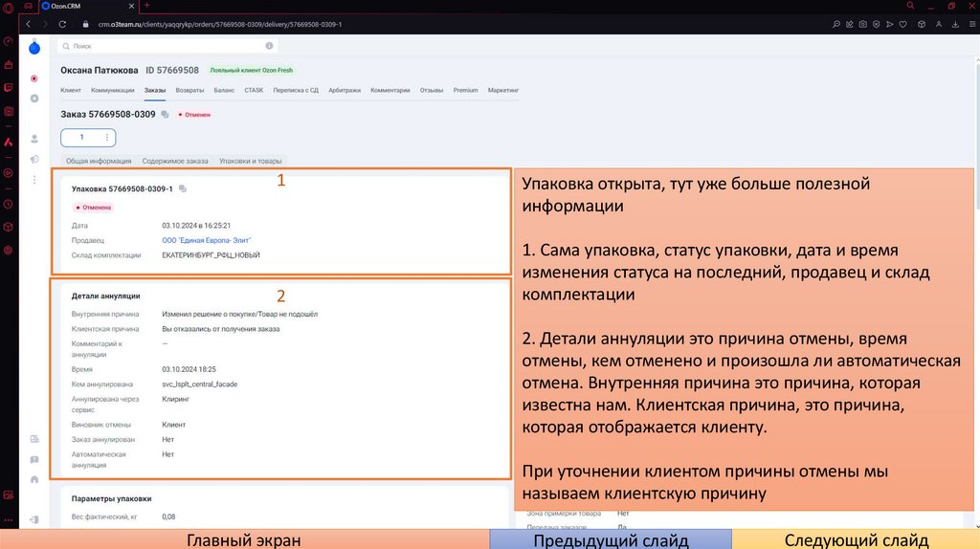Click the snapshot camera icon in address bar

coord(863,24)
